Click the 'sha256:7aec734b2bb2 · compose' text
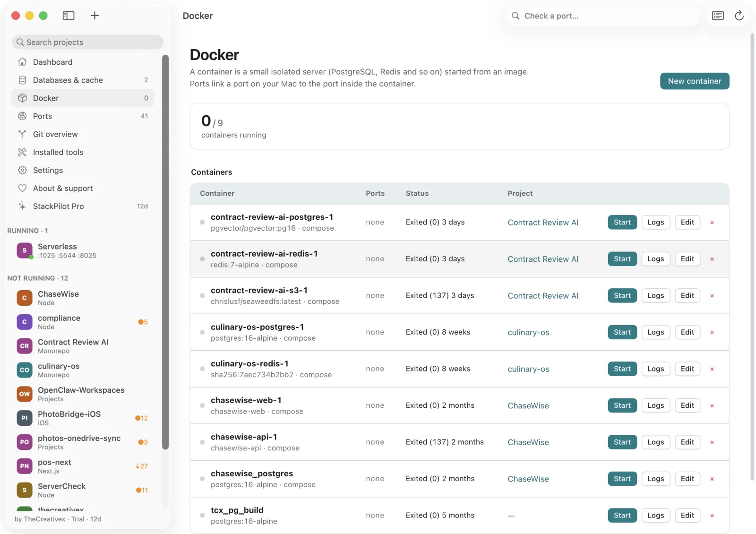This screenshot has height=534, width=756. 271,375
